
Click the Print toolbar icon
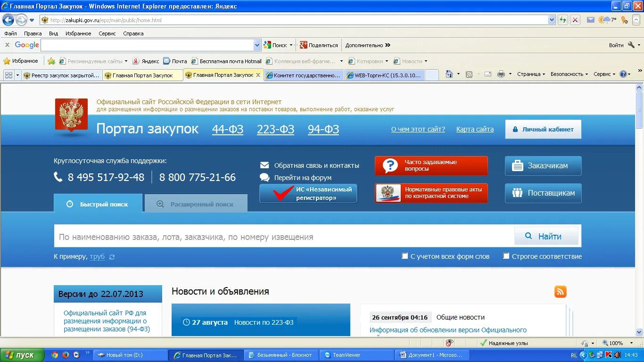tap(501, 74)
